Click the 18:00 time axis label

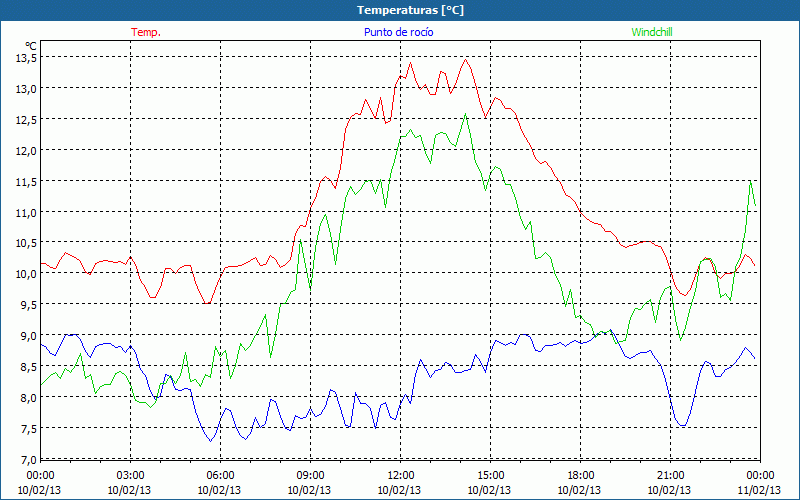click(x=580, y=476)
